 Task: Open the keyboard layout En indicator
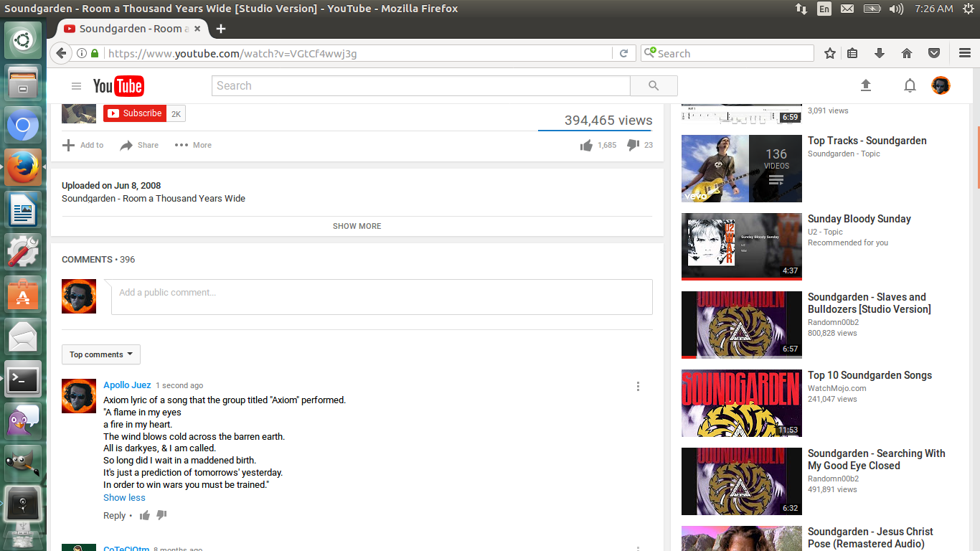[x=824, y=9]
